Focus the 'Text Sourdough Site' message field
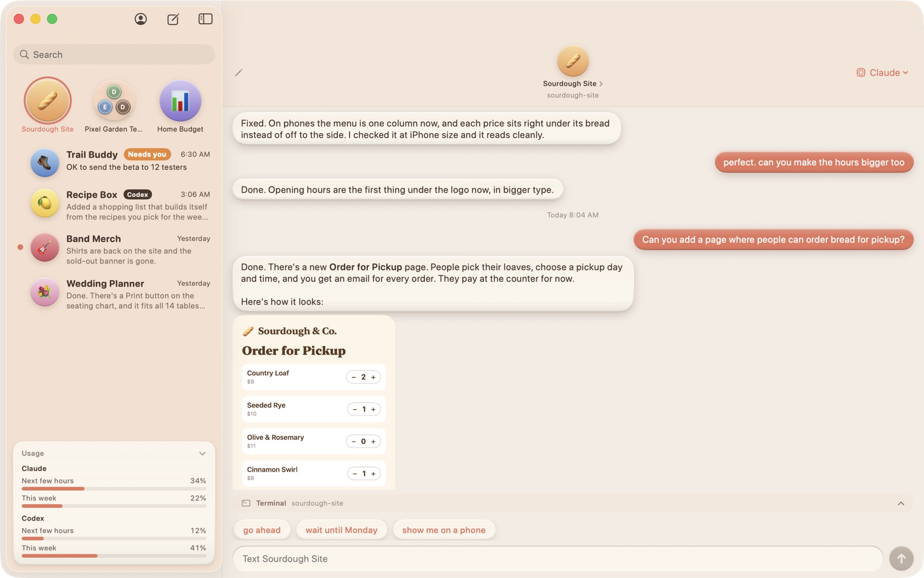The height and width of the screenshot is (578, 924). (558, 559)
